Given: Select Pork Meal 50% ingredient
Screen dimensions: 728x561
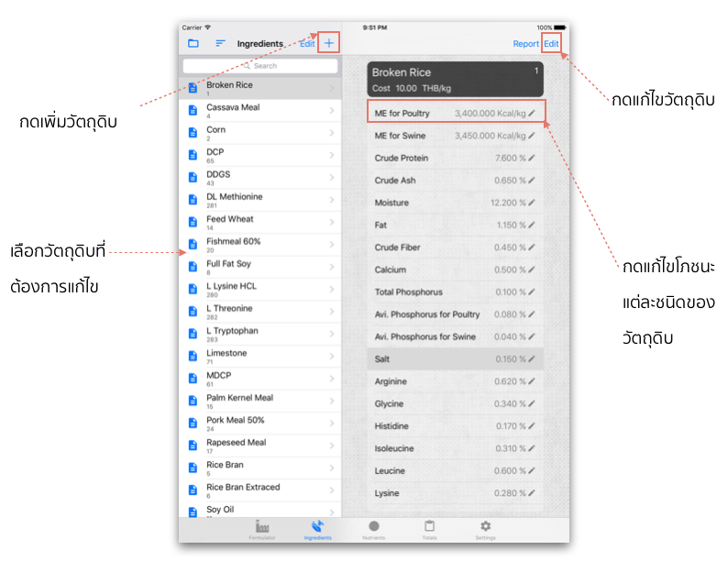Looking at the screenshot, I should coord(260,423).
